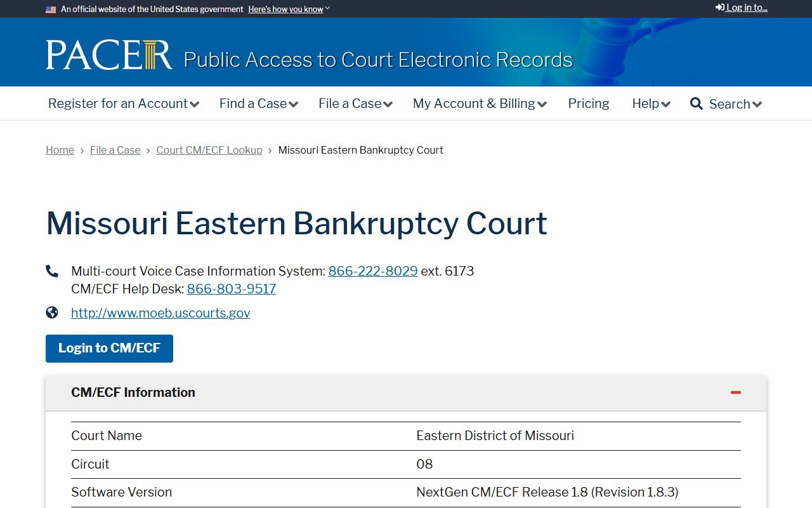Go to Home breadcrumb
Screen dimensions: 812x508
pyautogui.click(x=60, y=150)
